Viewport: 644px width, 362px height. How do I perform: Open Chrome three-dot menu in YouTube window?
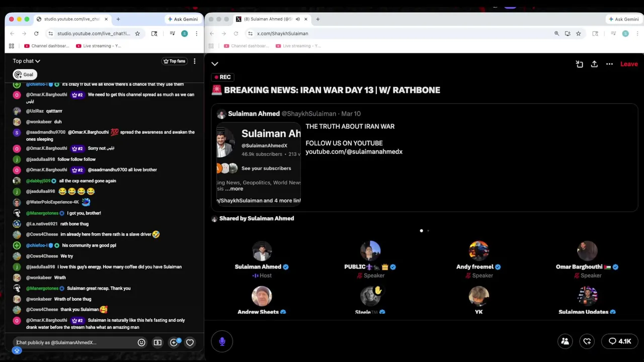pos(196,34)
